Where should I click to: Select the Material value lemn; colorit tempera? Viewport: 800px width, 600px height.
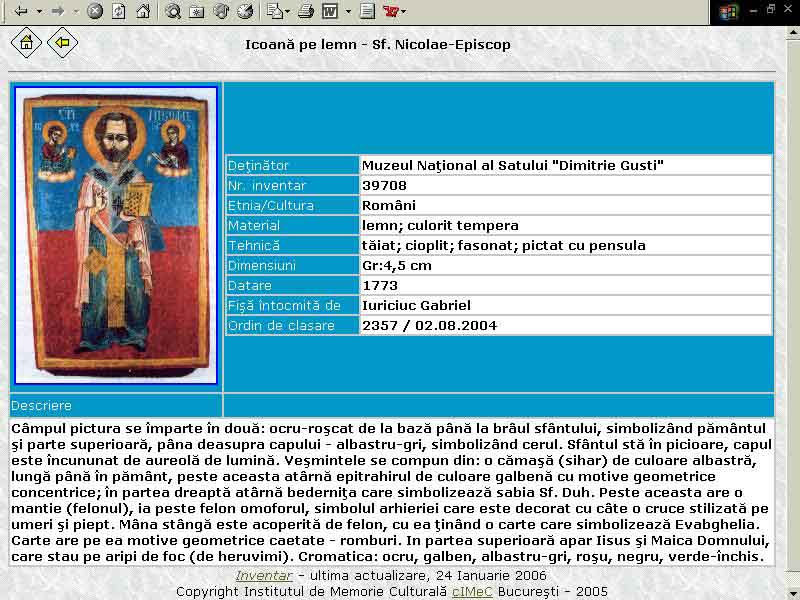[x=440, y=226]
